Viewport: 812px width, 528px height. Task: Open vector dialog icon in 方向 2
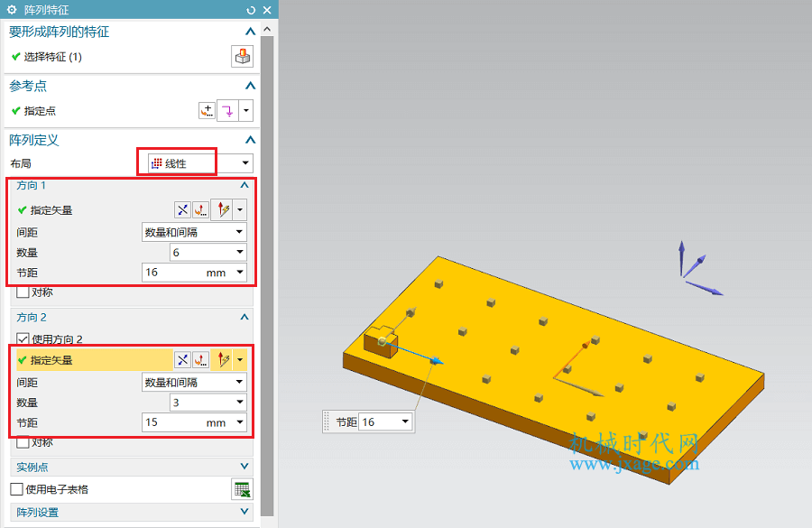(201, 359)
